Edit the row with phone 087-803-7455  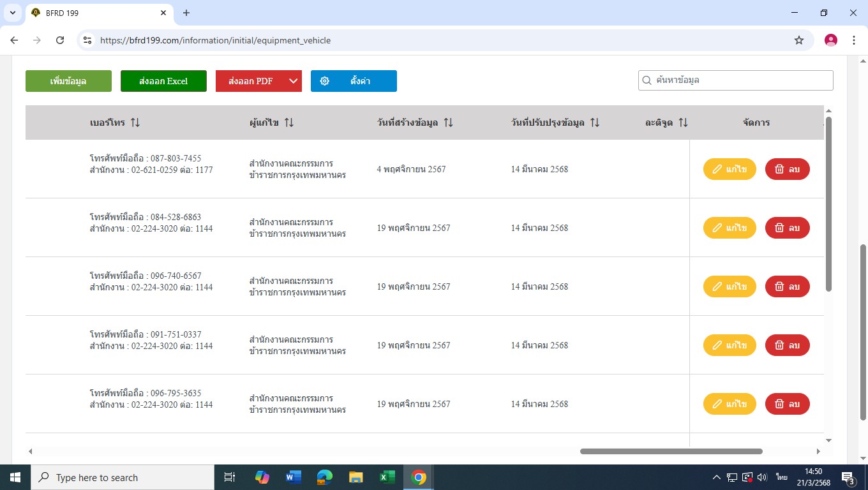click(x=730, y=169)
